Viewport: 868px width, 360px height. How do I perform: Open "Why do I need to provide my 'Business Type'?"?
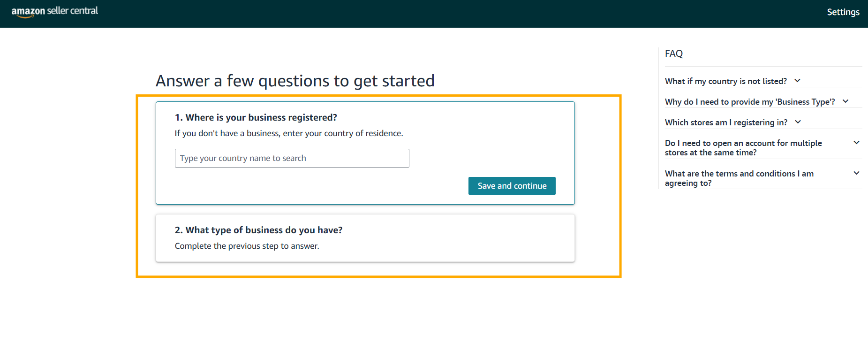(x=749, y=102)
